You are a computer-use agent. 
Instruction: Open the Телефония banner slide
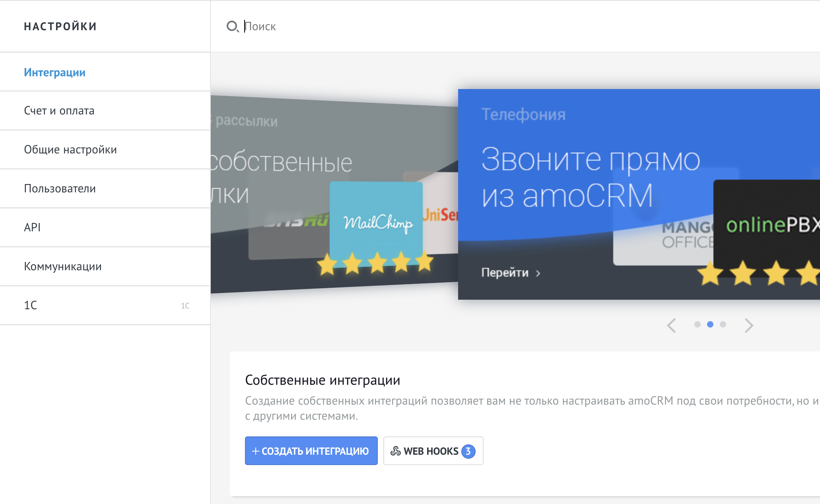[639, 194]
